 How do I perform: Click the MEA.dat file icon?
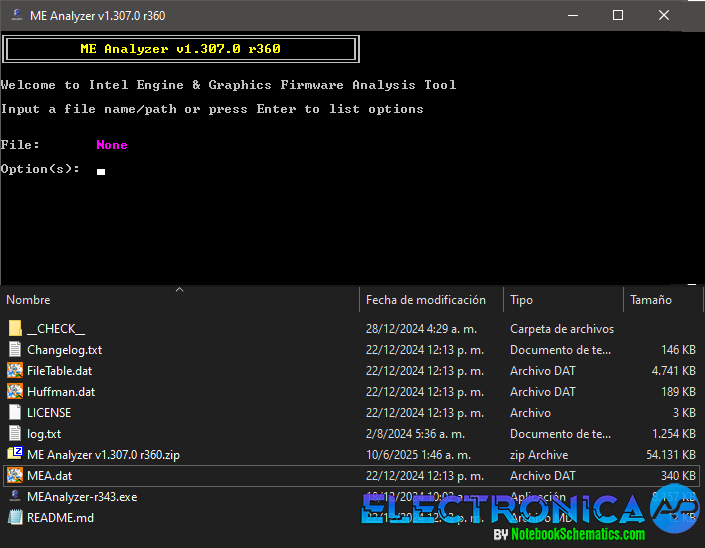coord(15,476)
